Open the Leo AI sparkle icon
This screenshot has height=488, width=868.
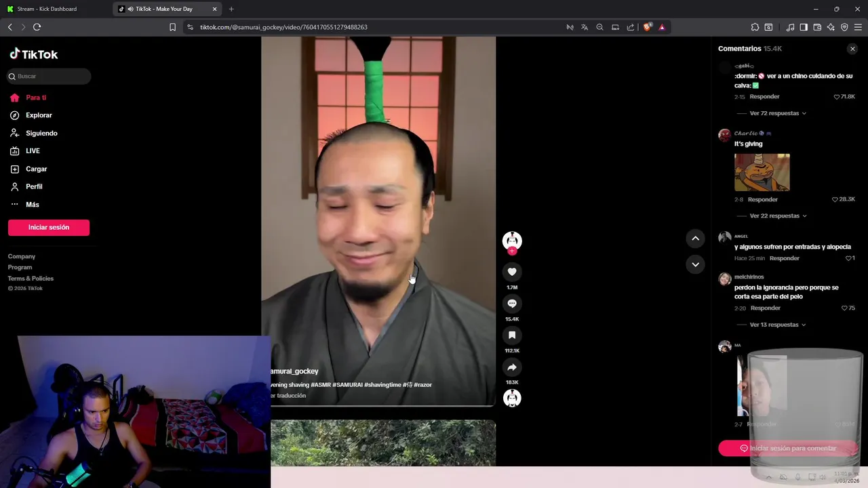(x=831, y=27)
